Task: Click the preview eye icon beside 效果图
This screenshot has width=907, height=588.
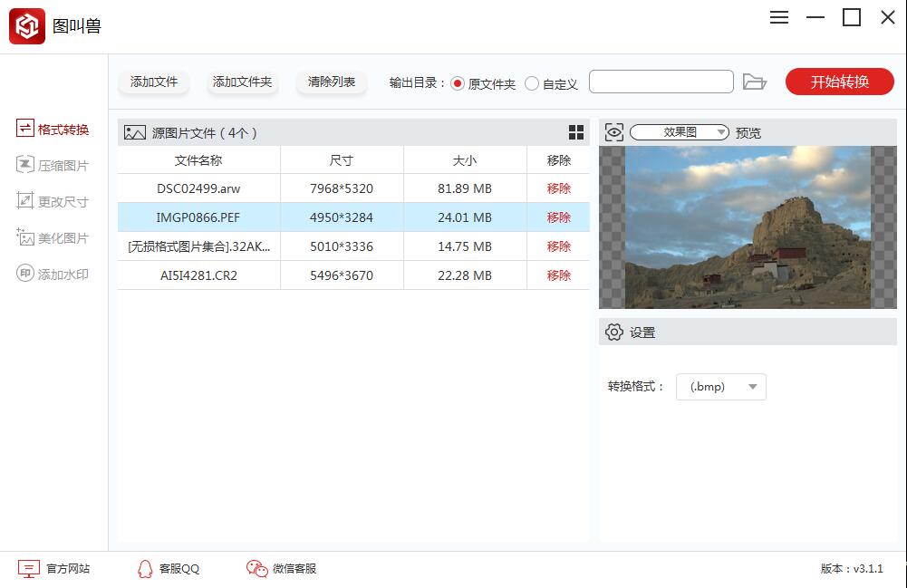Action: (613, 131)
